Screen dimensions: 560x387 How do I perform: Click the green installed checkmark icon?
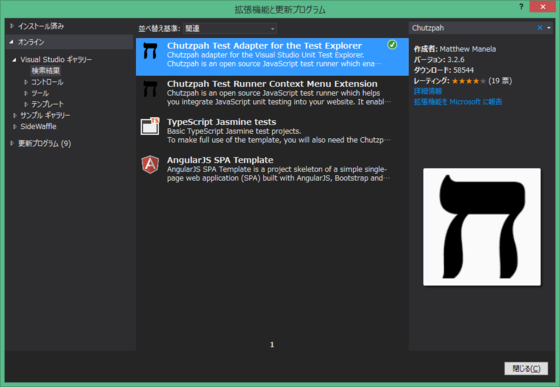[x=392, y=45]
